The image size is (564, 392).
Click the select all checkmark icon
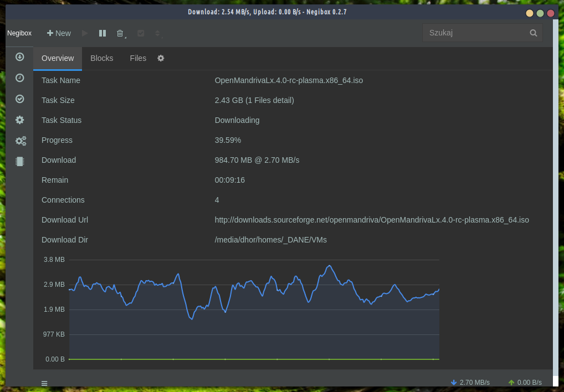141,33
